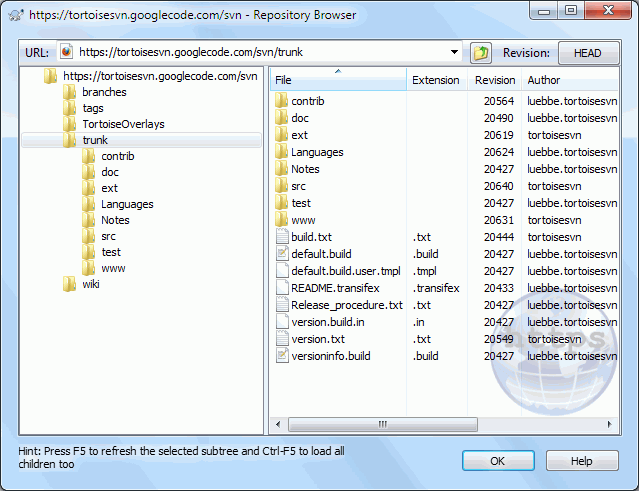Sort by the Revision column header
This screenshot has height=491, width=639.
click(495, 80)
